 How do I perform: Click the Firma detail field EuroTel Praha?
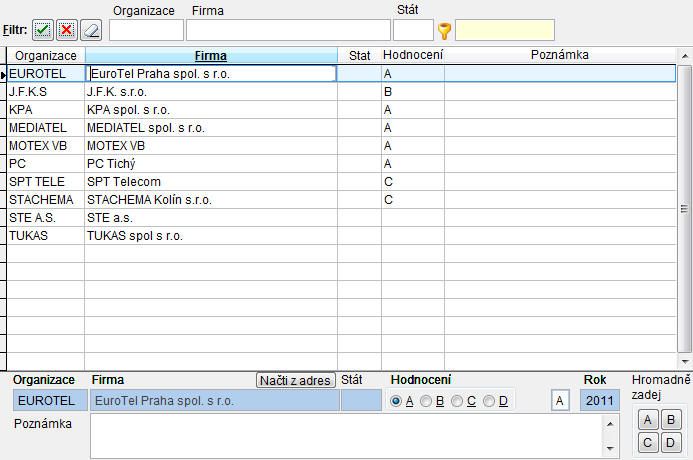point(215,401)
